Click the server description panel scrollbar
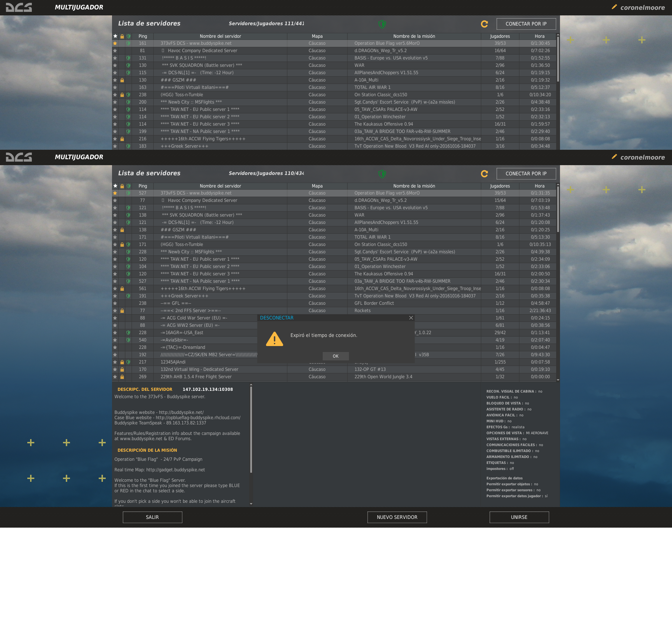Screen dimensions: 672x641 click(251, 430)
